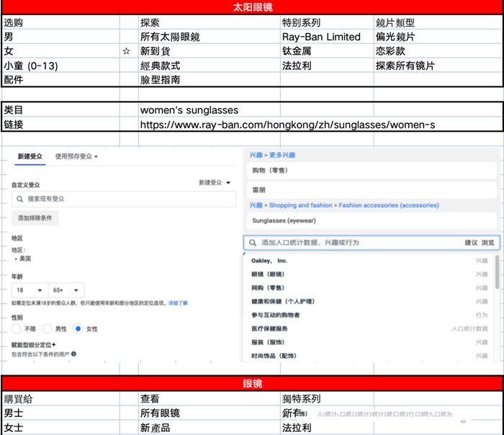The image size is (504, 435).
Task: Click the 添加排除条件 button
Action: pos(35,218)
